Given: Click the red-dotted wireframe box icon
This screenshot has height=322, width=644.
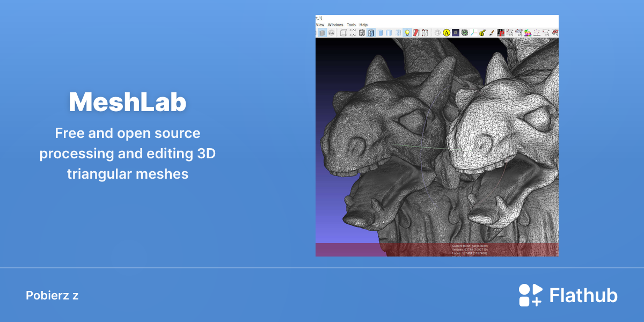Looking at the screenshot, I should point(425,33).
